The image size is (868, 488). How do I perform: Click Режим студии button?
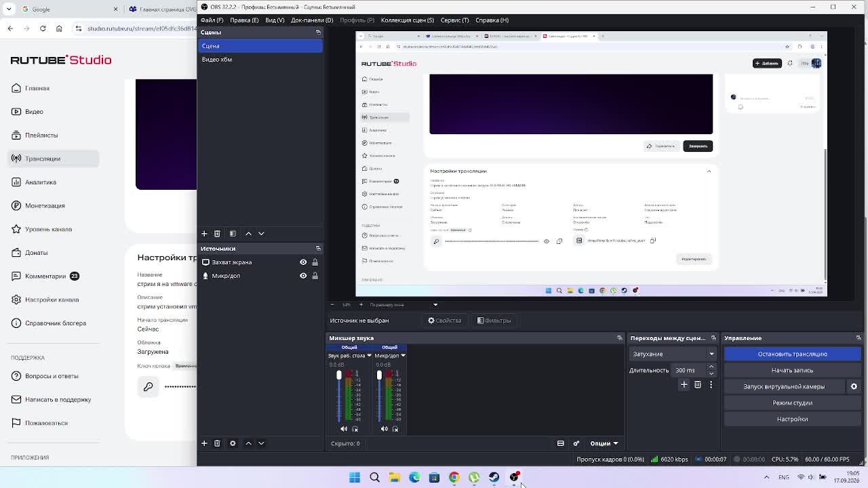coord(793,403)
